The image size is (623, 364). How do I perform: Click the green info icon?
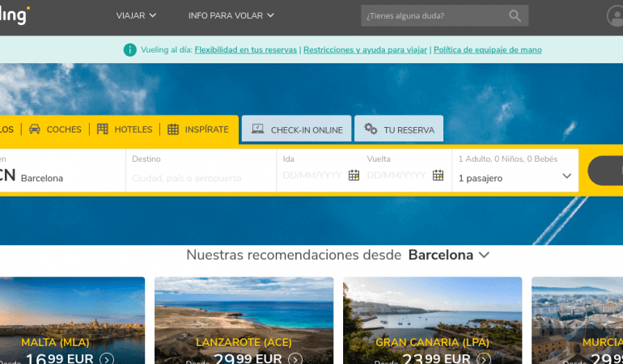click(x=130, y=49)
